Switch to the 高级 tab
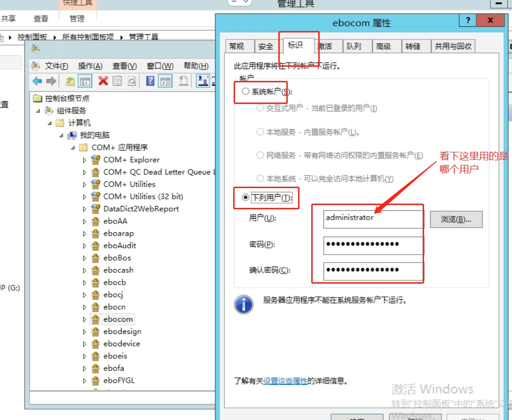 (x=383, y=46)
